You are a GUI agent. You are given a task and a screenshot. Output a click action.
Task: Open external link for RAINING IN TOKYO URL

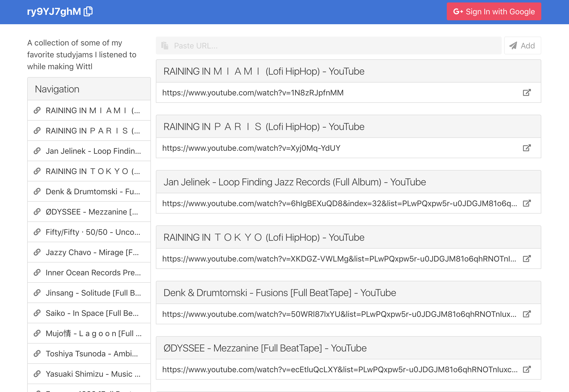tap(527, 259)
